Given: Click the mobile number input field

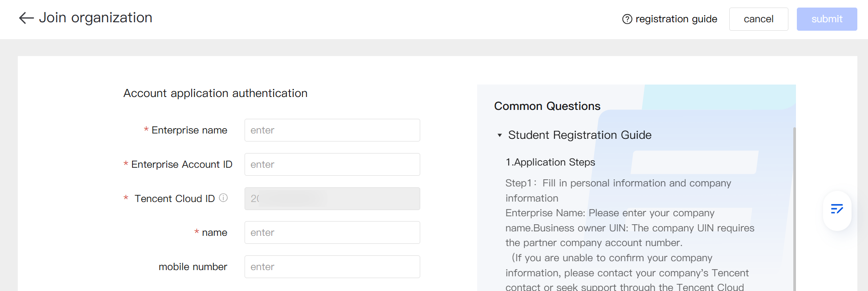Looking at the screenshot, I should (332, 267).
